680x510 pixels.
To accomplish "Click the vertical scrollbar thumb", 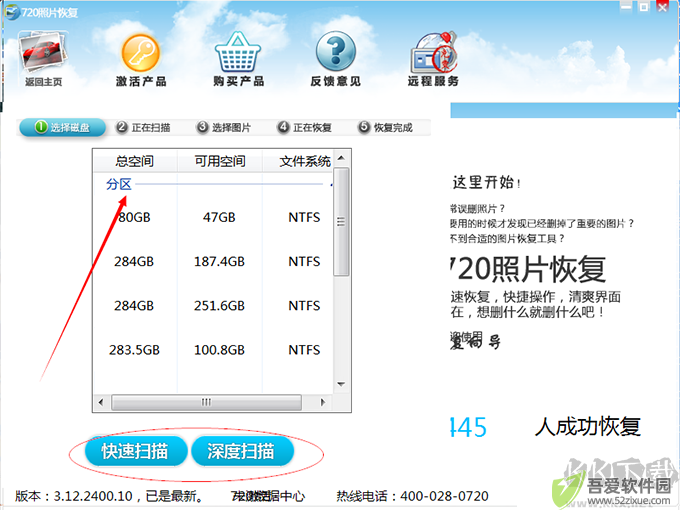I will click(341, 222).
